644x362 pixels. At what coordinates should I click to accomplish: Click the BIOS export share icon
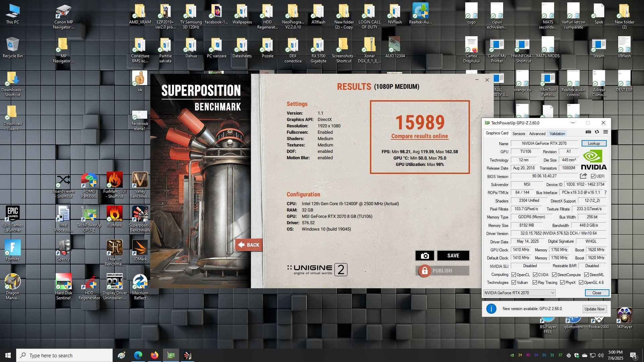[x=583, y=176]
